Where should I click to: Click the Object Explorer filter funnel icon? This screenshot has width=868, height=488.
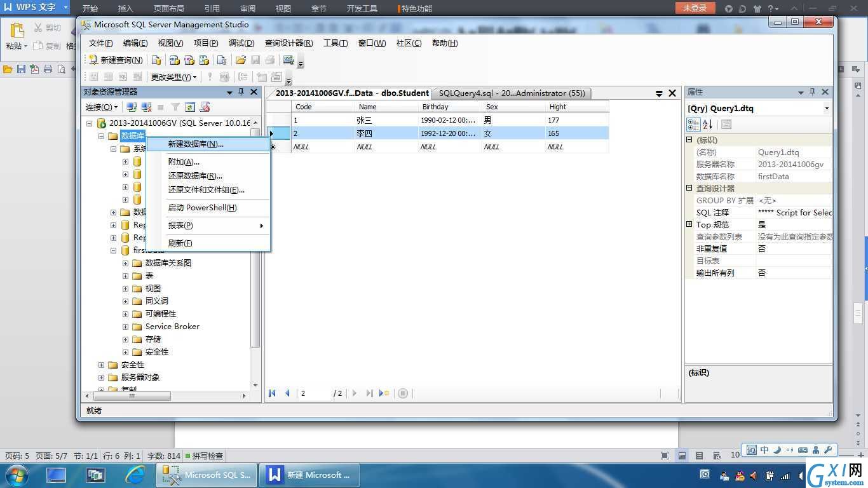click(175, 107)
